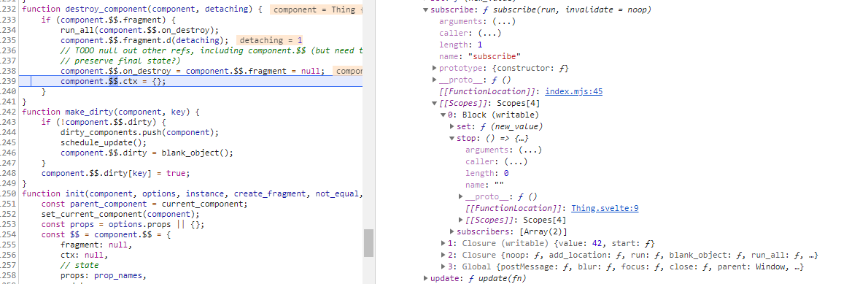This screenshot has width=868, height=284.
Task: Click the name: "subscribe" property
Action: coord(480,56)
